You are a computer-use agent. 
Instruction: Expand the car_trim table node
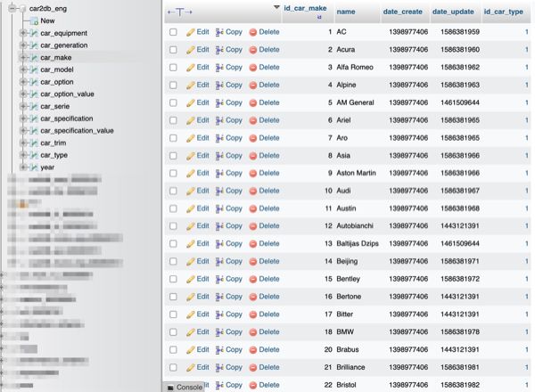(x=23, y=143)
